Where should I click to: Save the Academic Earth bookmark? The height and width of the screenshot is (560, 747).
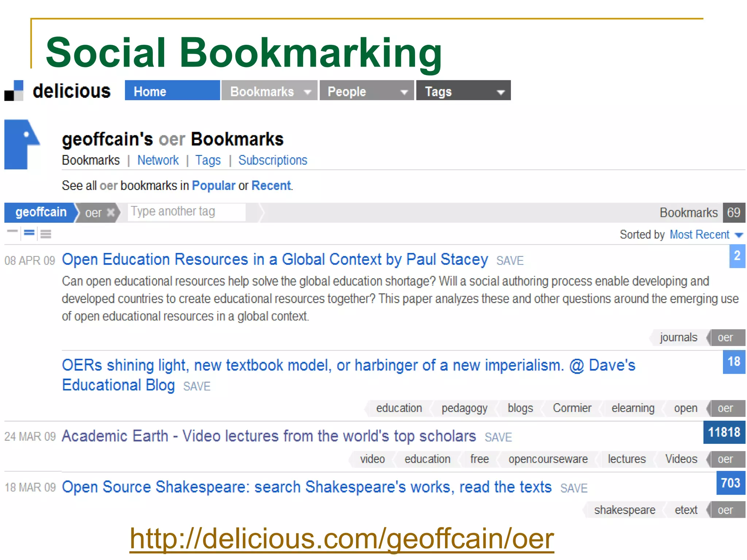pos(498,437)
